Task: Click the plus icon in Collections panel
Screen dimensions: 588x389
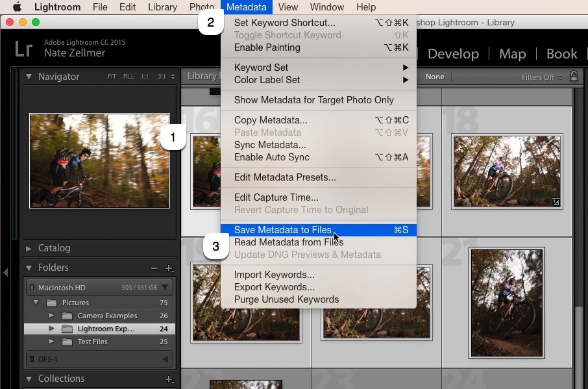Action: (169, 379)
